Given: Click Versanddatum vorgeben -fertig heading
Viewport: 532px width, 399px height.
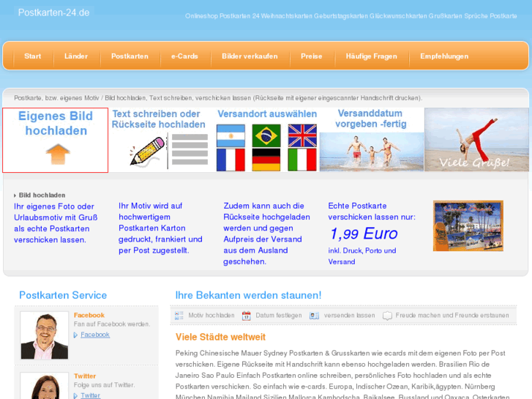Looking at the screenshot, I should (x=371, y=119).
